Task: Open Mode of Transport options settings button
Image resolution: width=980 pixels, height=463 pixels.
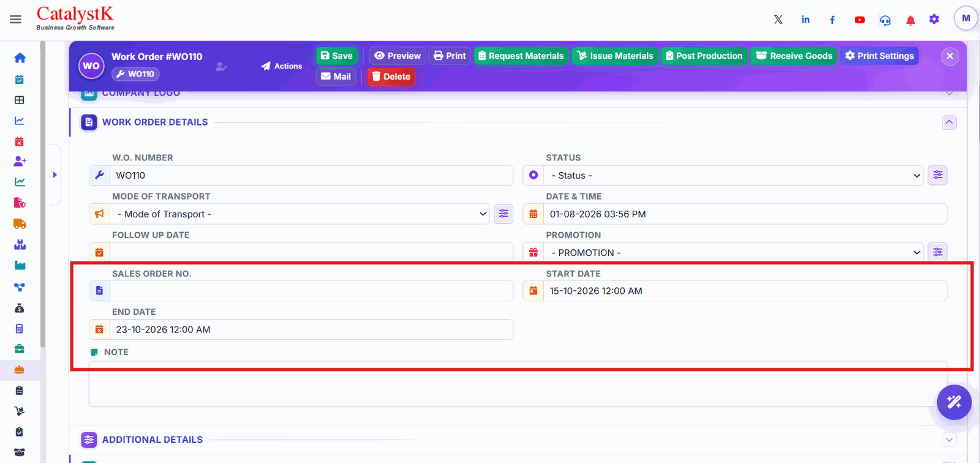Action: [503, 214]
